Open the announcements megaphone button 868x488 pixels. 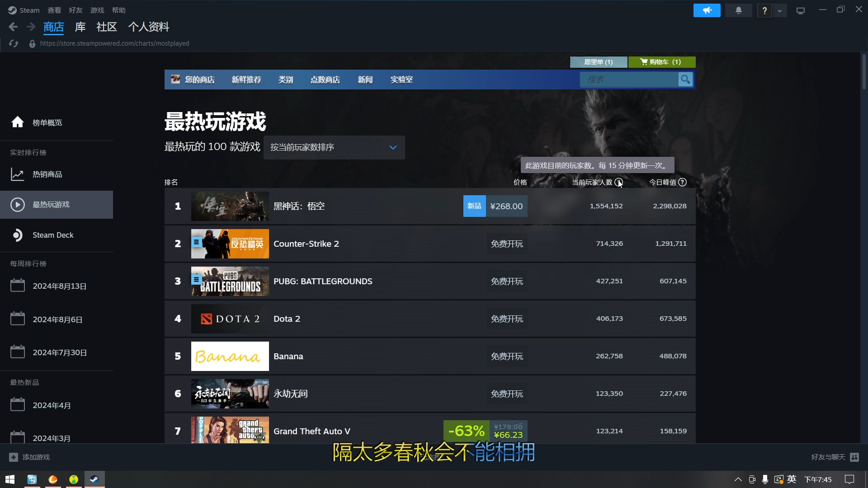point(707,10)
